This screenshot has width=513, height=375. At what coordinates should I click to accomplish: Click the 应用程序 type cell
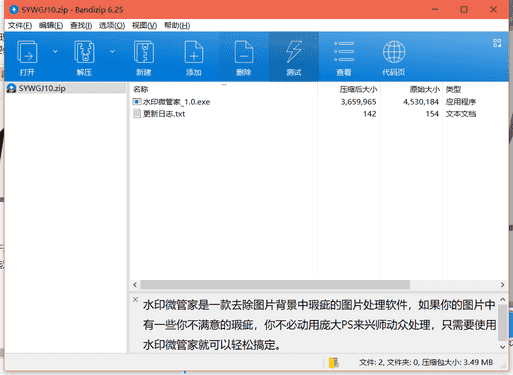click(x=461, y=102)
